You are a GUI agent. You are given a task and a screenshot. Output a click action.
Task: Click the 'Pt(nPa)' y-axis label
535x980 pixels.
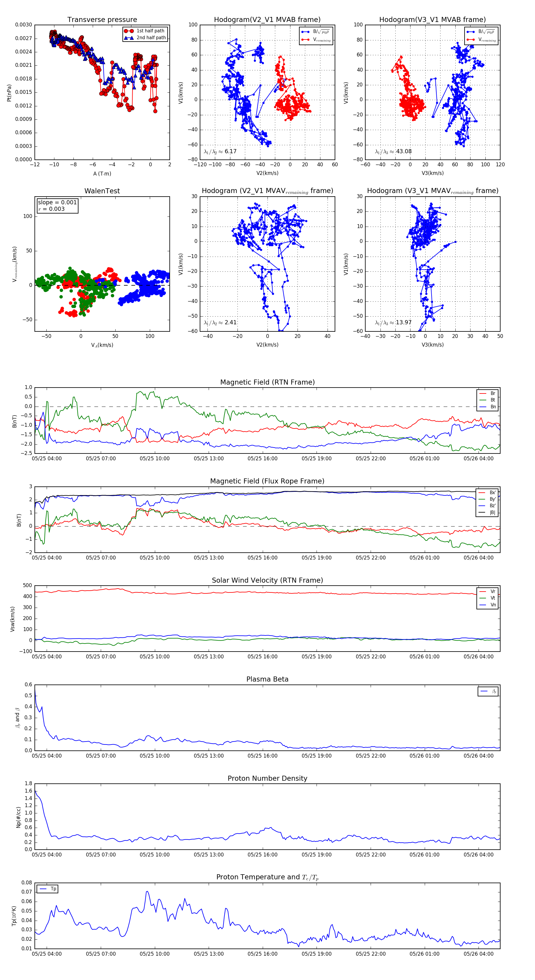coord(9,92)
